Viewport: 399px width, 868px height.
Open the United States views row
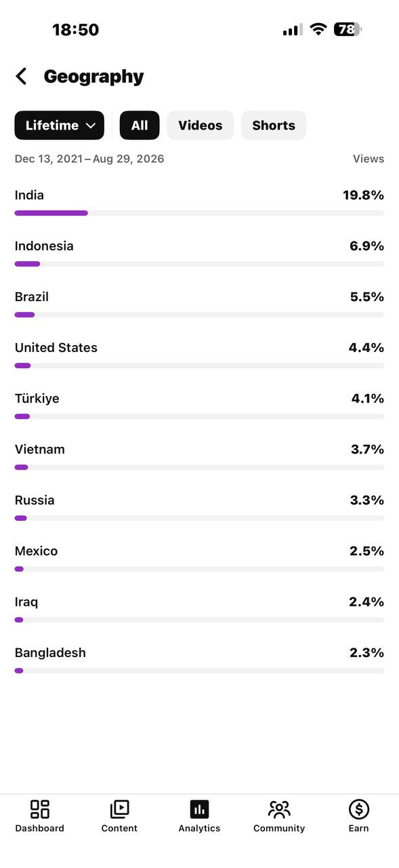[x=199, y=354]
